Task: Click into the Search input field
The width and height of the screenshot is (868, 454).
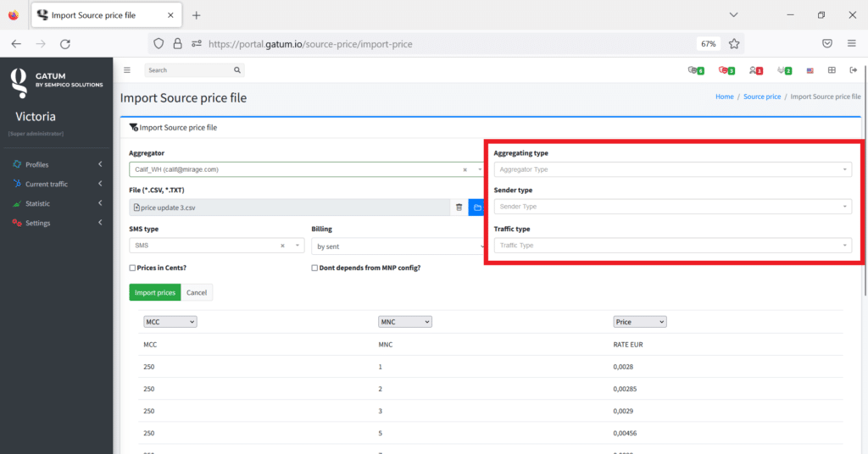Action: point(186,70)
